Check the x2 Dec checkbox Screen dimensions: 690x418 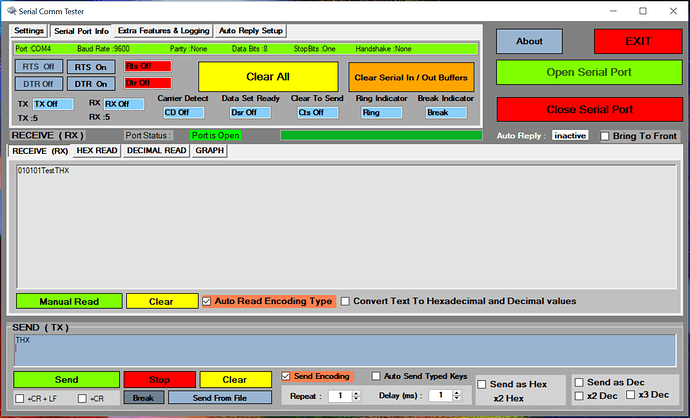pos(579,396)
